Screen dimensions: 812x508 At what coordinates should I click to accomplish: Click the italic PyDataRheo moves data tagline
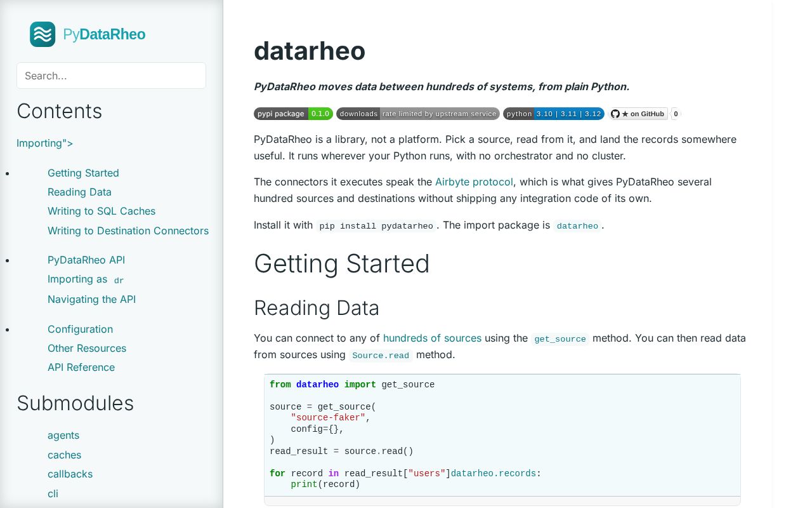[x=442, y=86]
